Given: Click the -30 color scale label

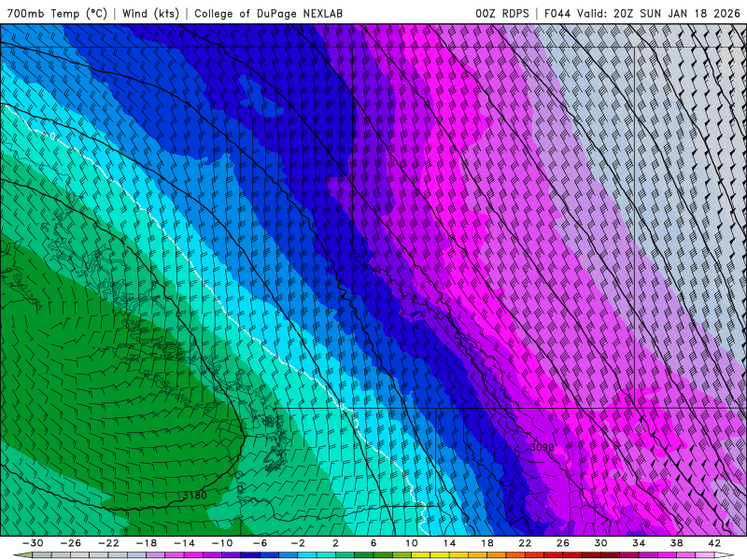Looking at the screenshot, I should [x=33, y=543].
